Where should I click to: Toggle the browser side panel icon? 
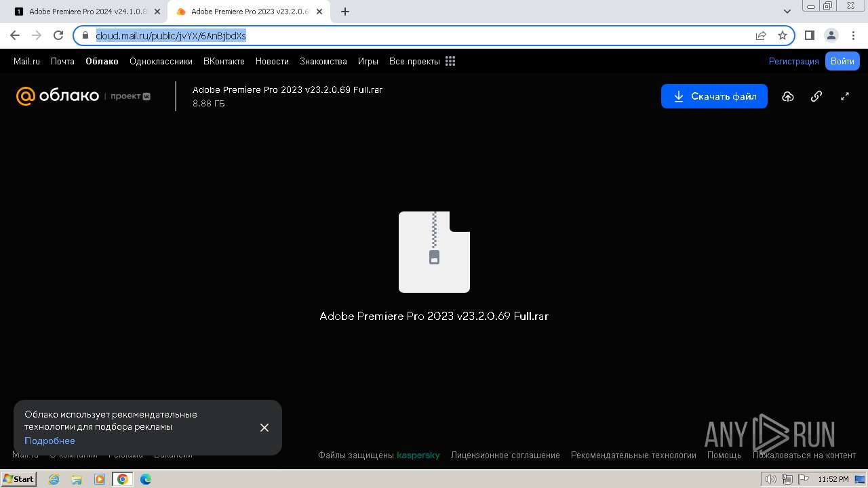(810, 35)
